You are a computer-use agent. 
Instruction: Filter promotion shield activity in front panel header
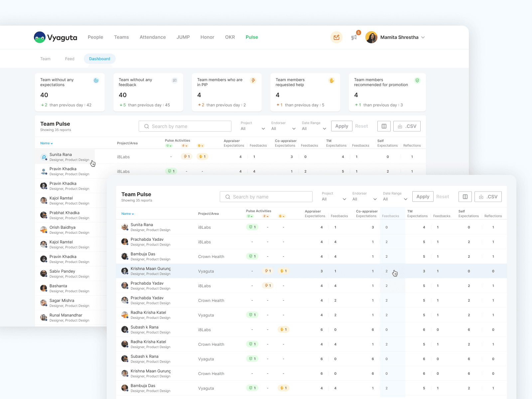coord(250,216)
